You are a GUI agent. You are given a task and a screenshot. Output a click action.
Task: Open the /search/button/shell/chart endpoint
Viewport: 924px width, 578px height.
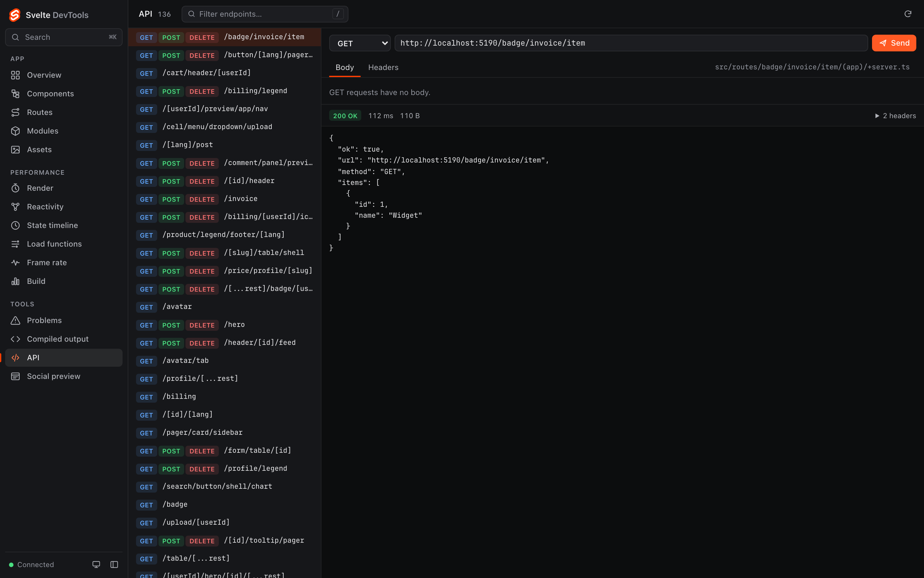(225, 486)
